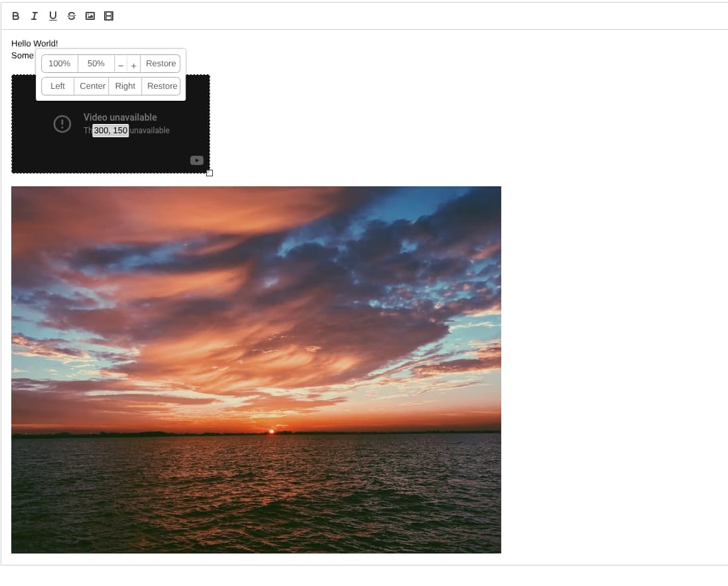Image resolution: width=728 pixels, height=586 pixels.
Task: Restore the video's original size
Action: tap(160, 63)
